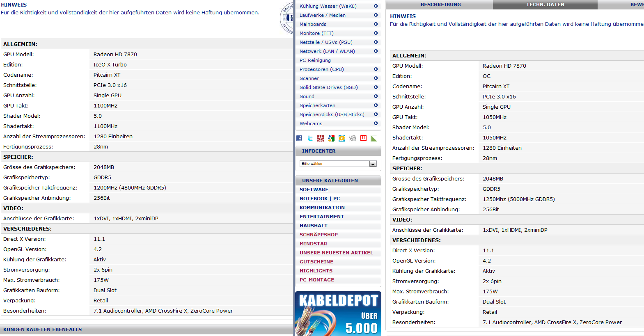Select the IceQ X Turbo edition value

pyautogui.click(x=110, y=65)
